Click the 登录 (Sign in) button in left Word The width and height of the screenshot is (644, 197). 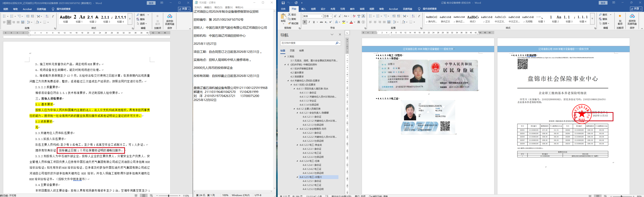click(x=151, y=3)
